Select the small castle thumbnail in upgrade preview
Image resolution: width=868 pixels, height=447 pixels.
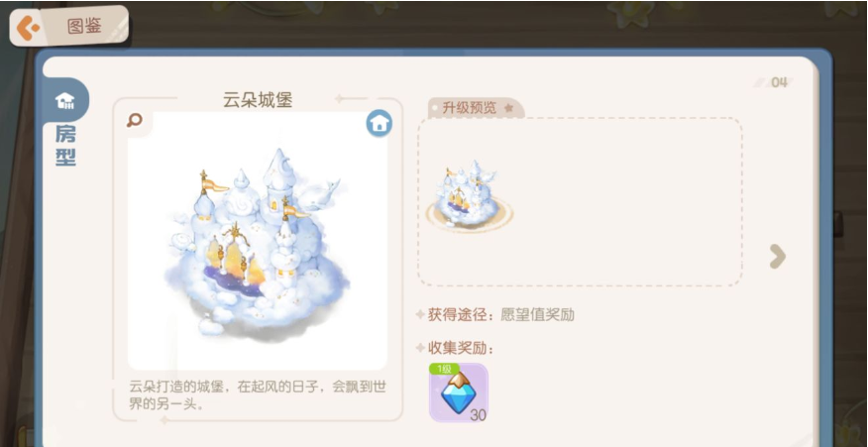point(470,195)
